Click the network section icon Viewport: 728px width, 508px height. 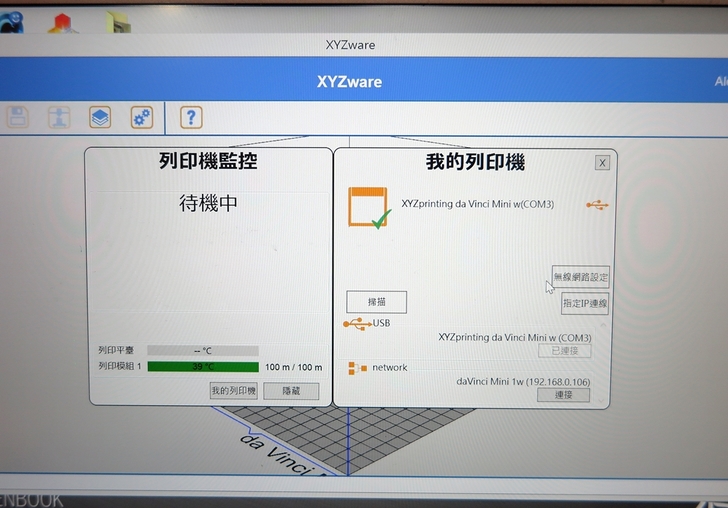coord(358,368)
